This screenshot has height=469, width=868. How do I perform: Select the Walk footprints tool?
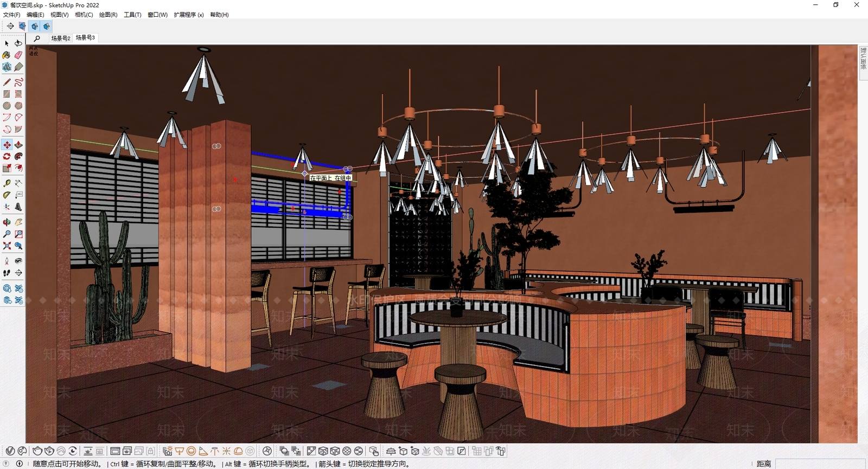pyautogui.click(x=7, y=273)
